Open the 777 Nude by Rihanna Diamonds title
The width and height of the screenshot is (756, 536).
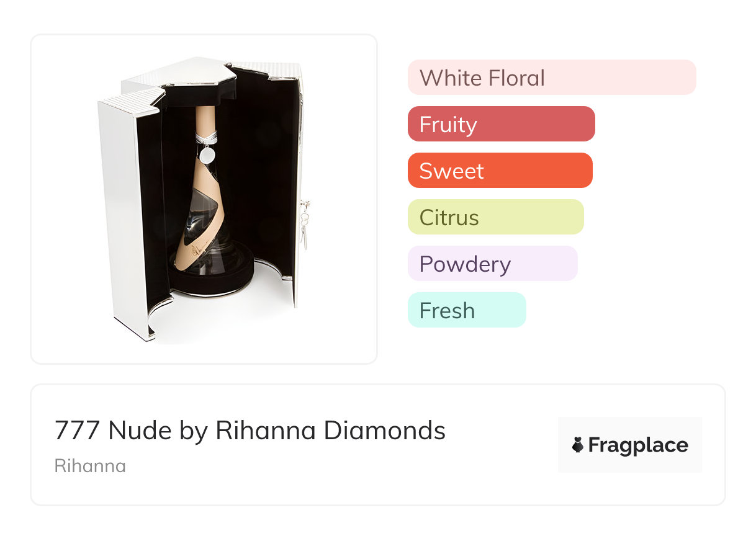coord(250,430)
